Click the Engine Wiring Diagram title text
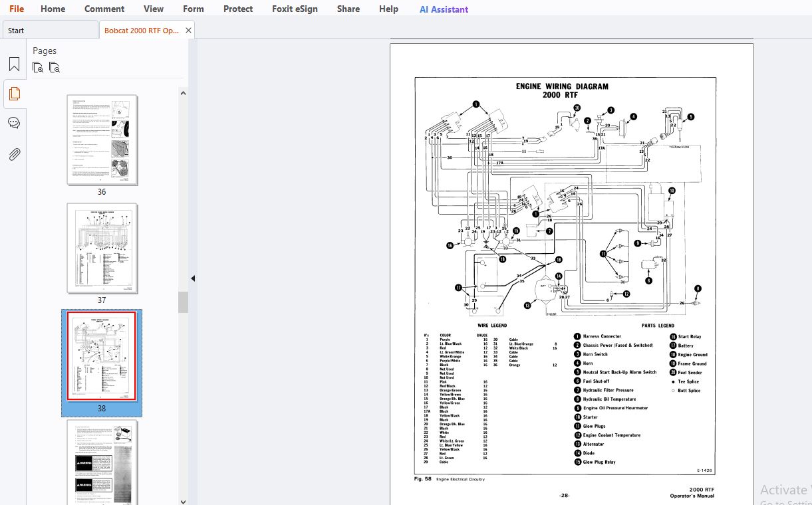 pos(562,90)
